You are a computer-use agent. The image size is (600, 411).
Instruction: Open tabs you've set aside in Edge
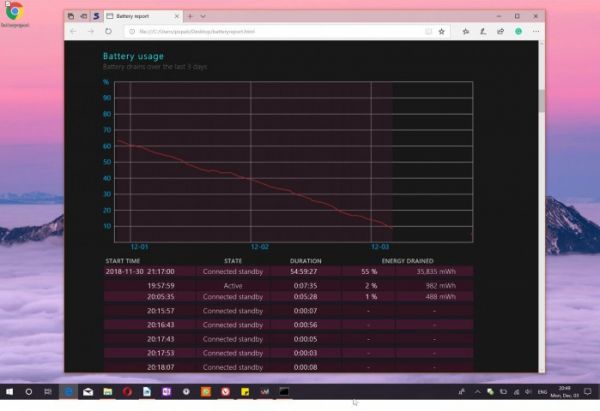pos(71,16)
